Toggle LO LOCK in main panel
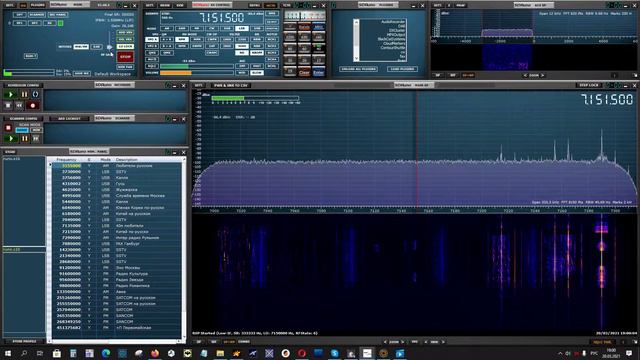This screenshot has width=640, height=360. point(125,47)
